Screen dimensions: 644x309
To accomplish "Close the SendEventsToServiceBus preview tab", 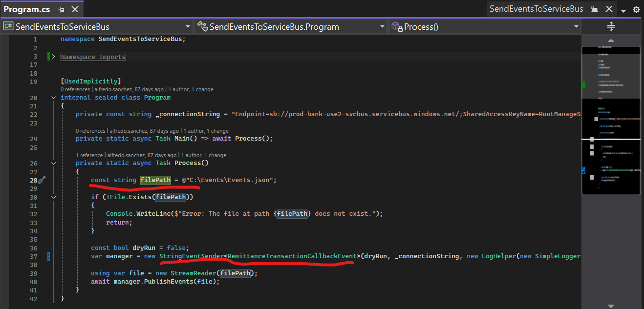I will click(609, 9).
